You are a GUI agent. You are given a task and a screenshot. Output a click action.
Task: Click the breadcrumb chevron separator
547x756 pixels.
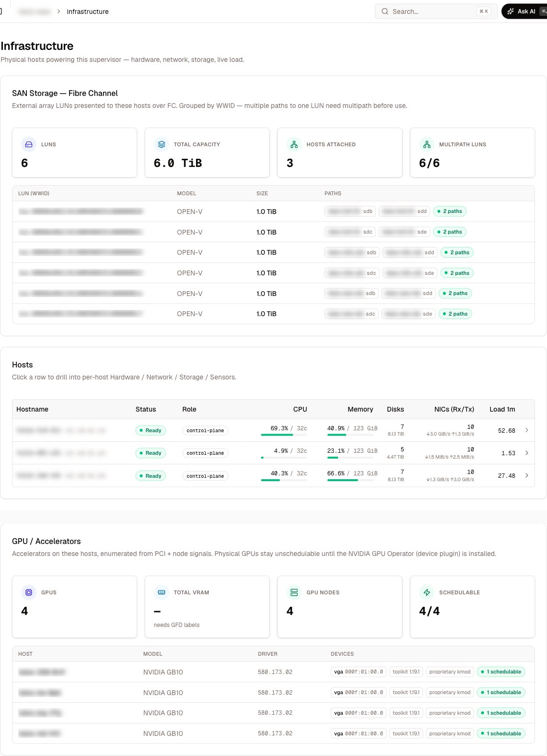click(58, 12)
